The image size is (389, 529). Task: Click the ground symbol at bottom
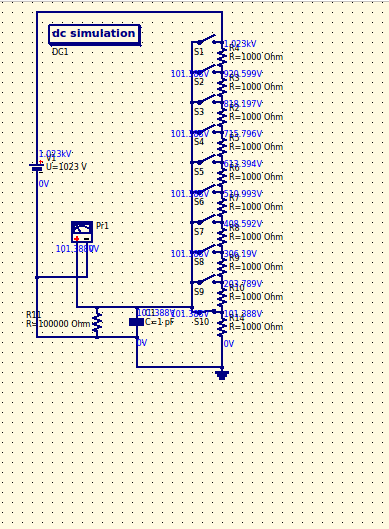coord(222,375)
